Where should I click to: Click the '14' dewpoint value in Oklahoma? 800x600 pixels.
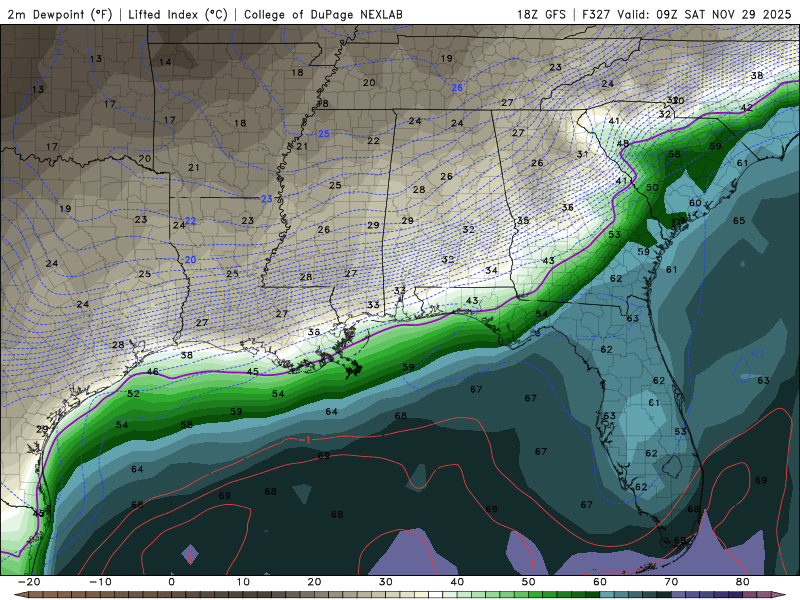(165, 62)
